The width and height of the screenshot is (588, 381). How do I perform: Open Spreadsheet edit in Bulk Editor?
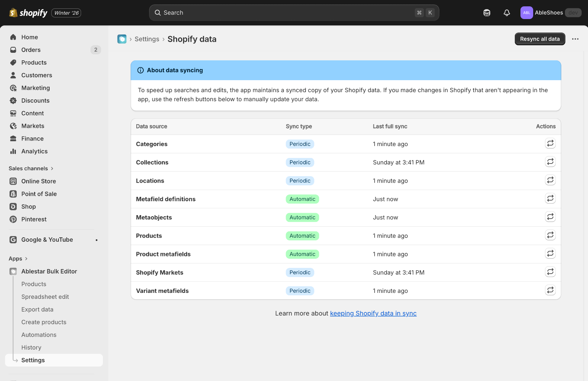pyautogui.click(x=45, y=297)
